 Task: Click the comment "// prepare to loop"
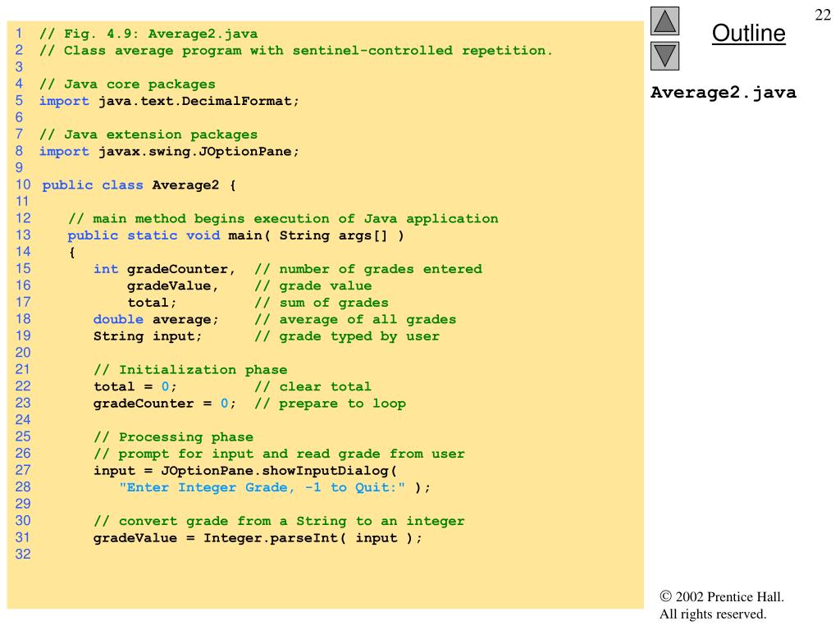coord(330,404)
